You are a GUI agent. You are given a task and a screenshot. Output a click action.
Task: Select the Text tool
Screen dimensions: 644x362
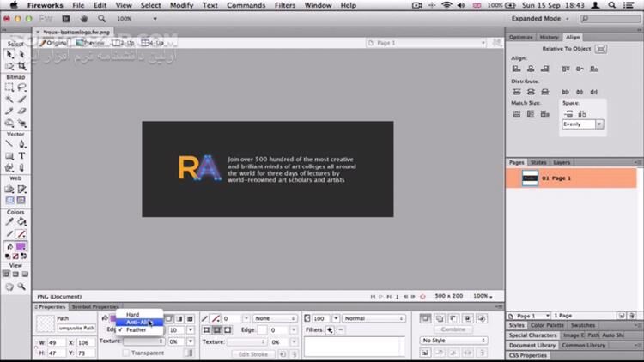pos(21,155)
